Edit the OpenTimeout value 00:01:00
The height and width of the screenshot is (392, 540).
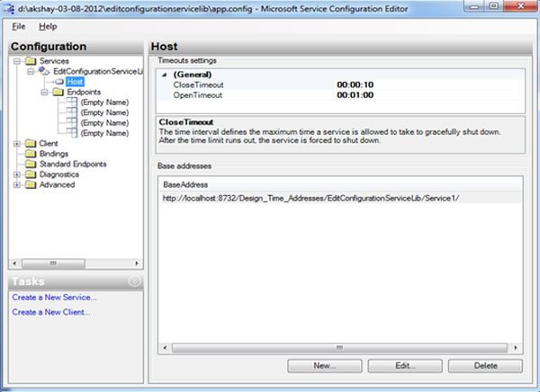(355, 95)
